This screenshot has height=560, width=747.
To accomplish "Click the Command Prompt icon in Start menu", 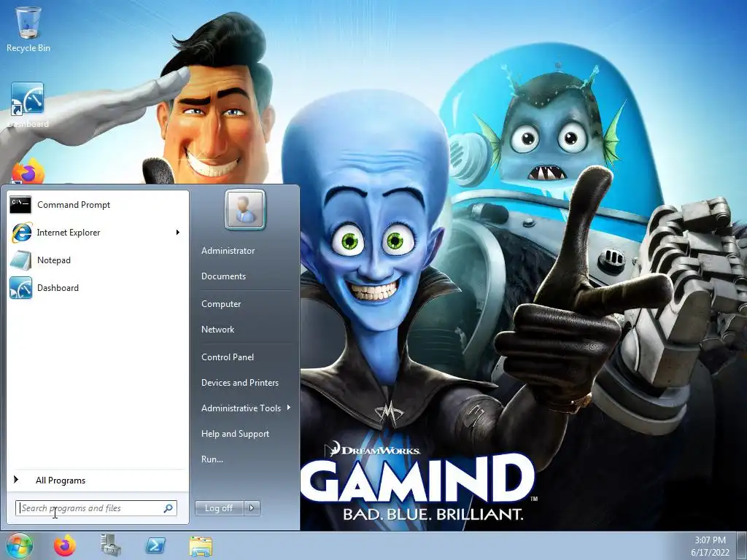I will click(20, 205).
